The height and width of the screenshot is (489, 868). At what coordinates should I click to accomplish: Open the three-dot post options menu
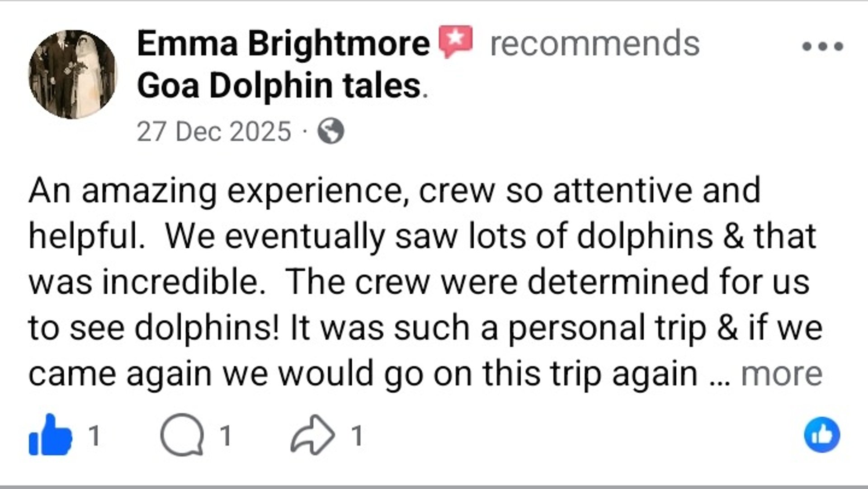point(822,46)
